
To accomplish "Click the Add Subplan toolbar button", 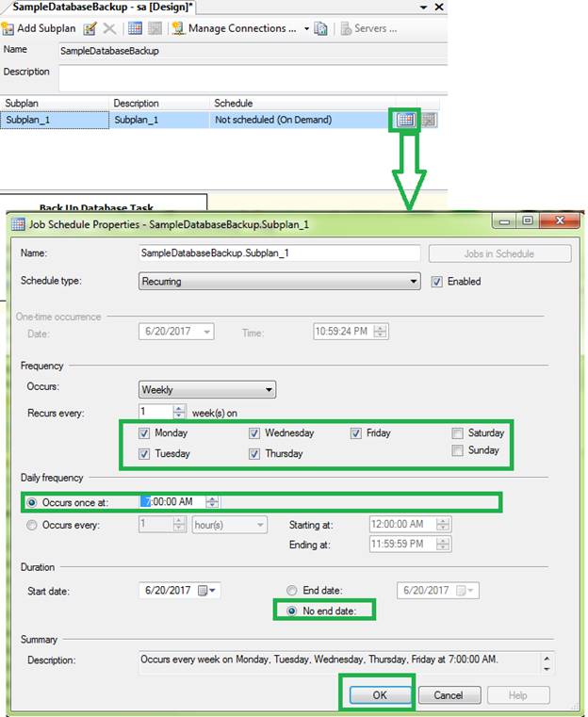I will click(x=39, y=28).
